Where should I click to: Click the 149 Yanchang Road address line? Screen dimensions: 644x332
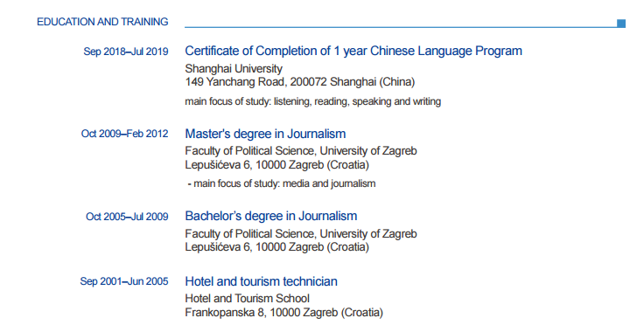300,81
